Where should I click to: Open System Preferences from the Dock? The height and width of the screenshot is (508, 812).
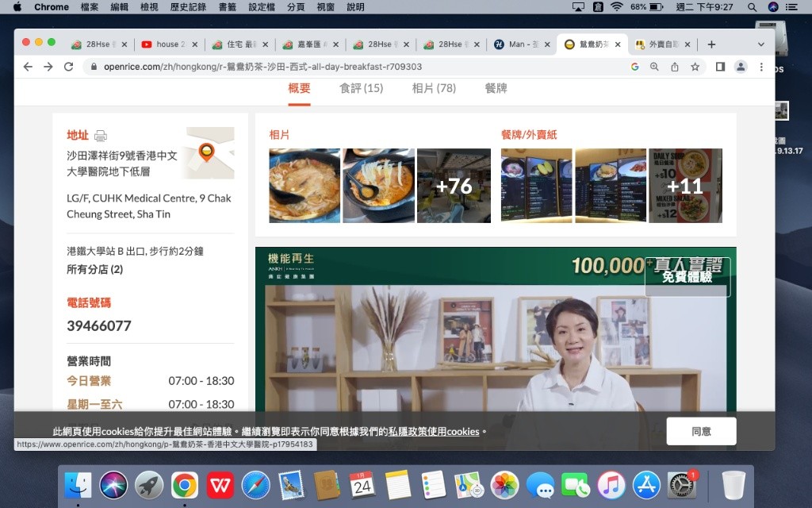tap(682, 486)
